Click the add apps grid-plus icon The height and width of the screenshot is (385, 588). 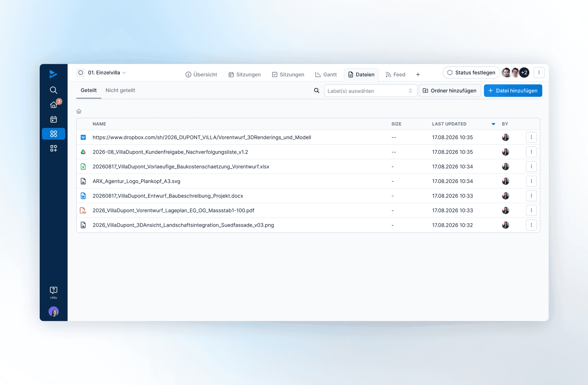pos(53,148)
